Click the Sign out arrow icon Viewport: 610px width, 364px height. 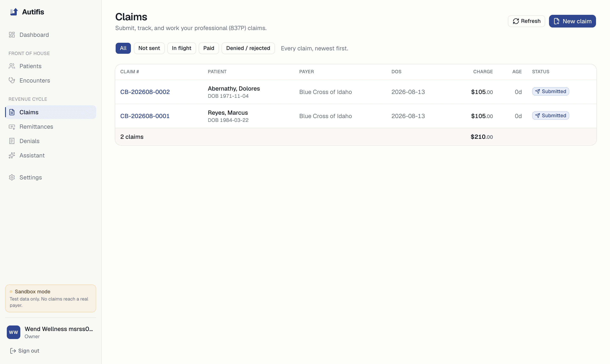click(x=13, y=351)
